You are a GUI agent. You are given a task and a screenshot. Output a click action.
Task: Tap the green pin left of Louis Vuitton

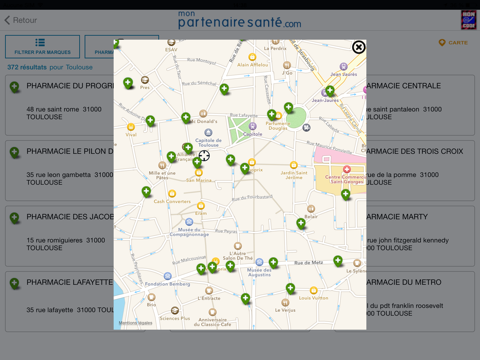pyautogui.click(x=290, y=289)
